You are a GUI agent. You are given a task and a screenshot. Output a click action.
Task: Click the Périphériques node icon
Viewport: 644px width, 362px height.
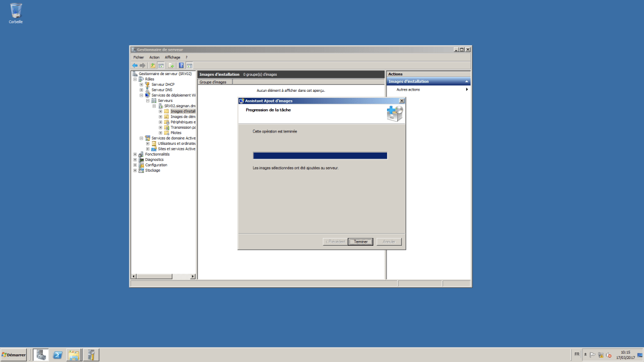pyautogui.click(x=165, y=122)
